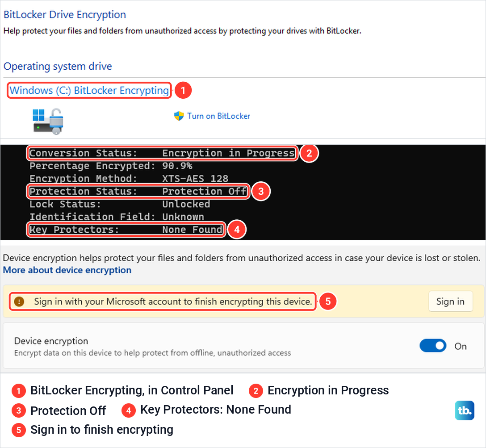This screenshot has height=448, width=486.
Task: Open More about device encryption link
Action: [67, 270]
